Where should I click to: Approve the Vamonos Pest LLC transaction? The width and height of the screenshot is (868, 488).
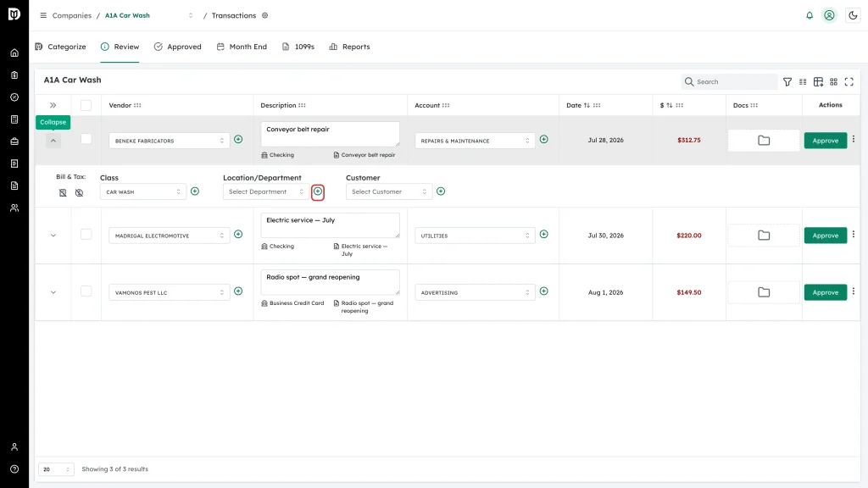coord(826,292)
